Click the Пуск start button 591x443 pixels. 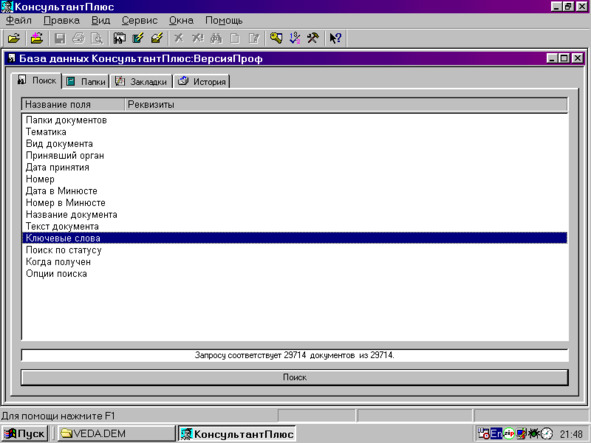coord(24,434)
